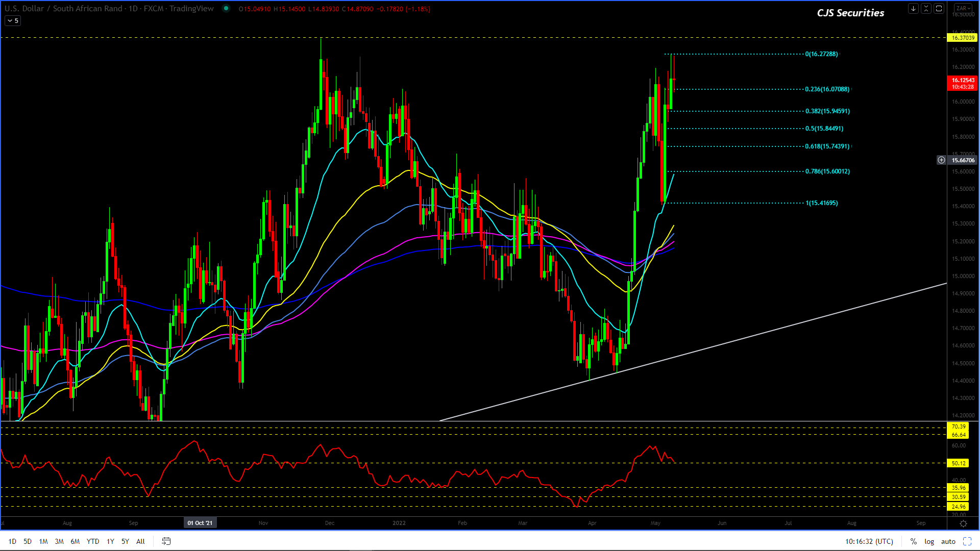This screenshot has height=551, width=980.
Task: Select the 6M date range
Action: [75, 541]
